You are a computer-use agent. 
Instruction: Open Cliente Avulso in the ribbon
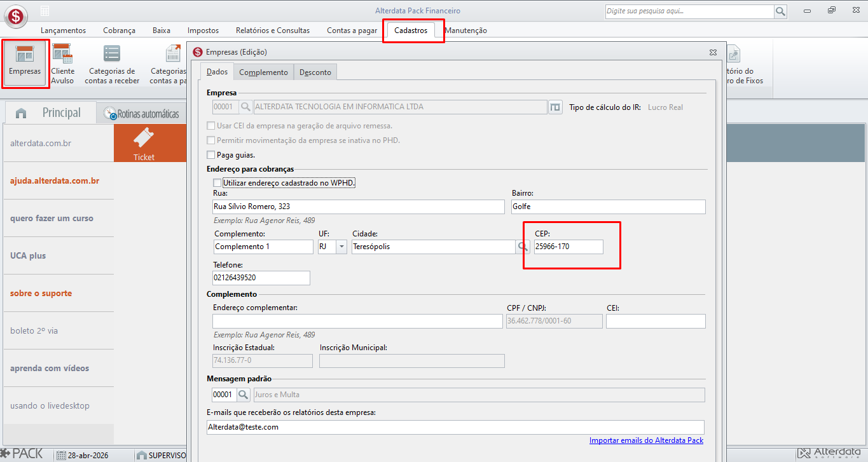62,63
